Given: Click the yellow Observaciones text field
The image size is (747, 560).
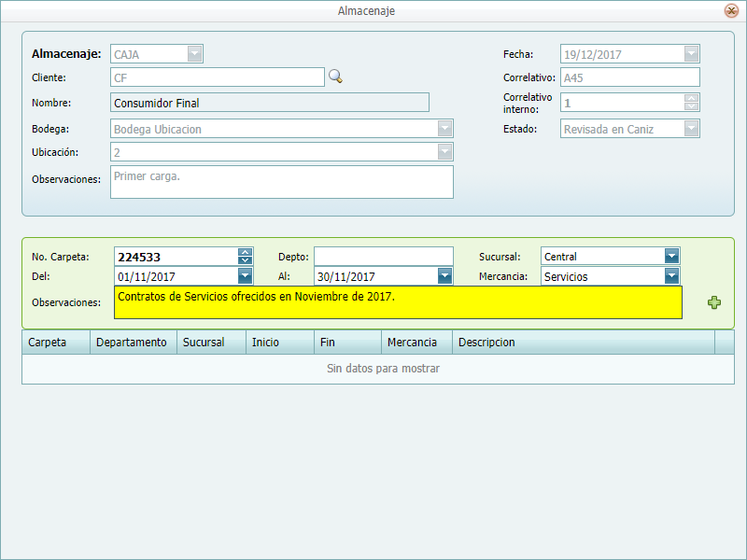Looking at the screenshot, I should pyautogui.click(x=398, y=302).
